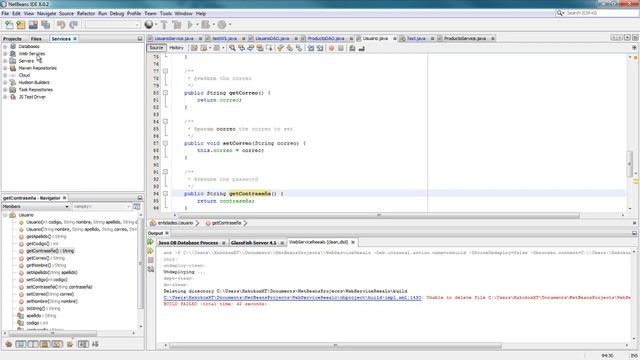Click the New File toolbar icon
640x360 pixels.
[x=9, y=25]
